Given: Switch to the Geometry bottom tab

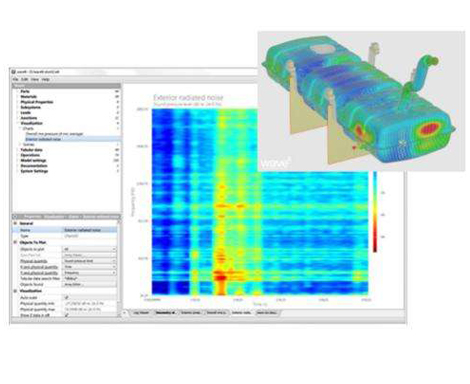Looking at the screenshot, I should (166, 313).
